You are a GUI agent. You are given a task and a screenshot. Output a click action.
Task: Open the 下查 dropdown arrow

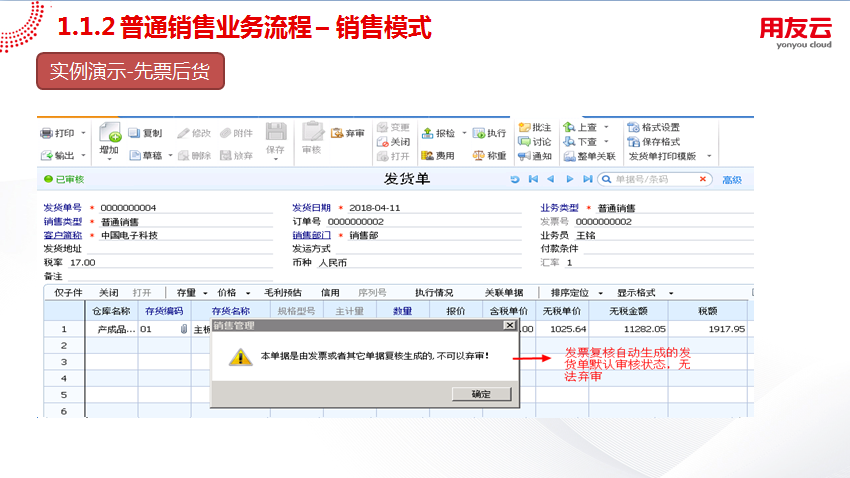[606, 141]
